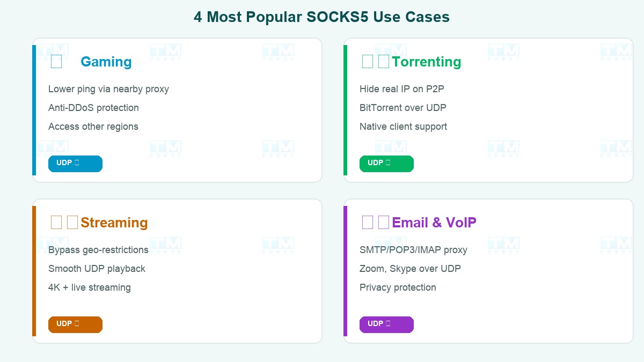This screenshot has height=362, width=644.
Task: Click "Lower ping via nearby proxy" text
Action: pyautogui.click(x=108, y=89)
